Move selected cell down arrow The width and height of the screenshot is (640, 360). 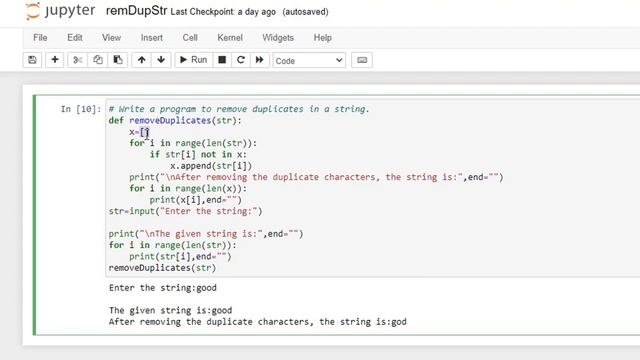point(161,60)
